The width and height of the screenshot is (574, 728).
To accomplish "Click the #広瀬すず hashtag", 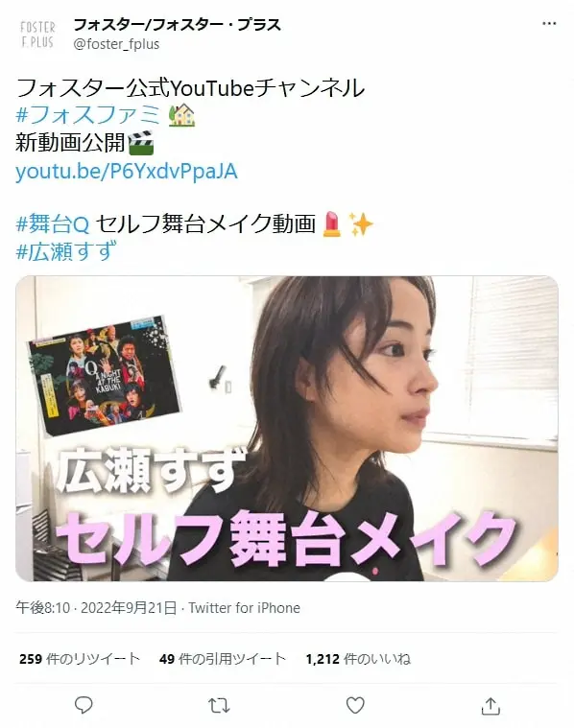I will (65, 251).
